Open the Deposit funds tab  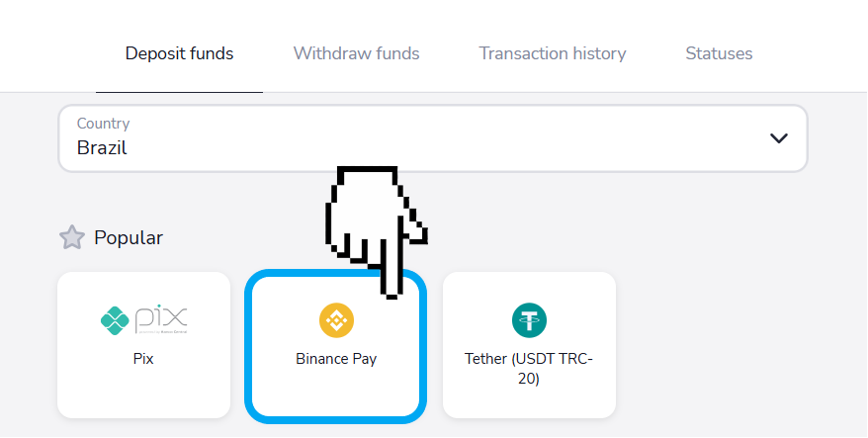[x=179, y=53]
